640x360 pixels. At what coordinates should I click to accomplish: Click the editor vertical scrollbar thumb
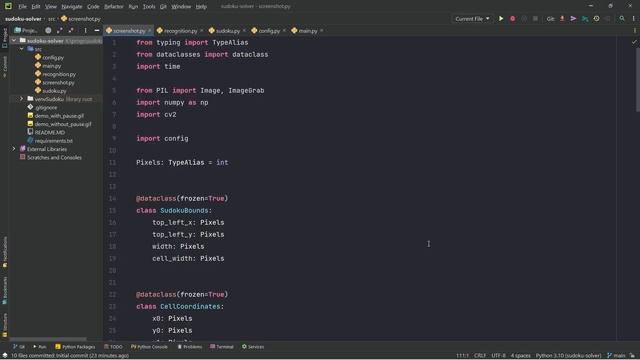pyautogui.click(x=638, y=80)
